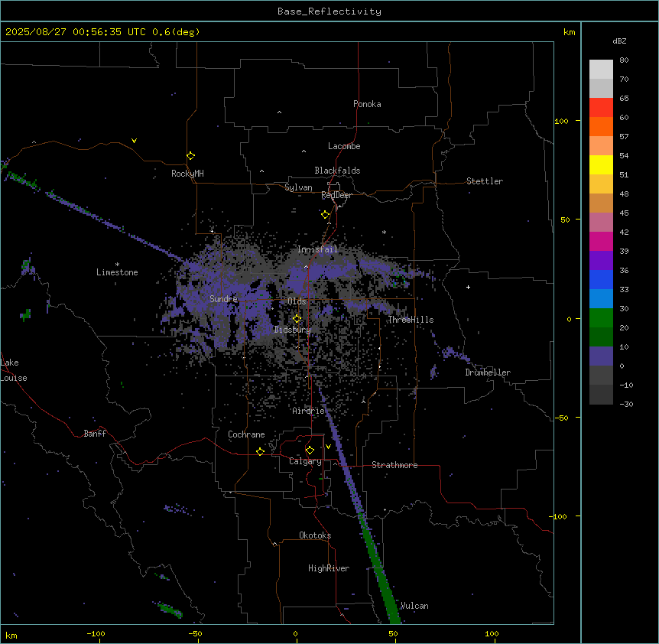Pick the deep orange 57-60 dBZ legend swatch
The width and height of the screenshot is (659, 644).
(601, 126)
